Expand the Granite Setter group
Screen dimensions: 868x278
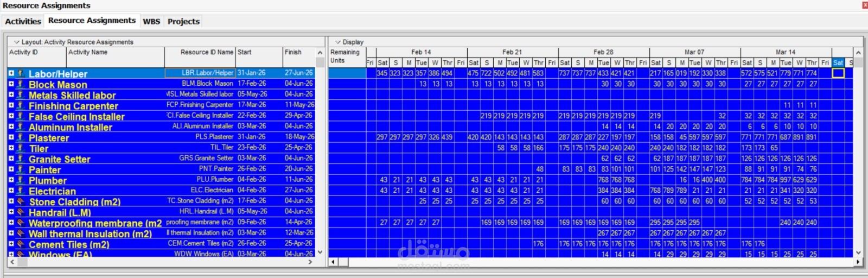11,158
